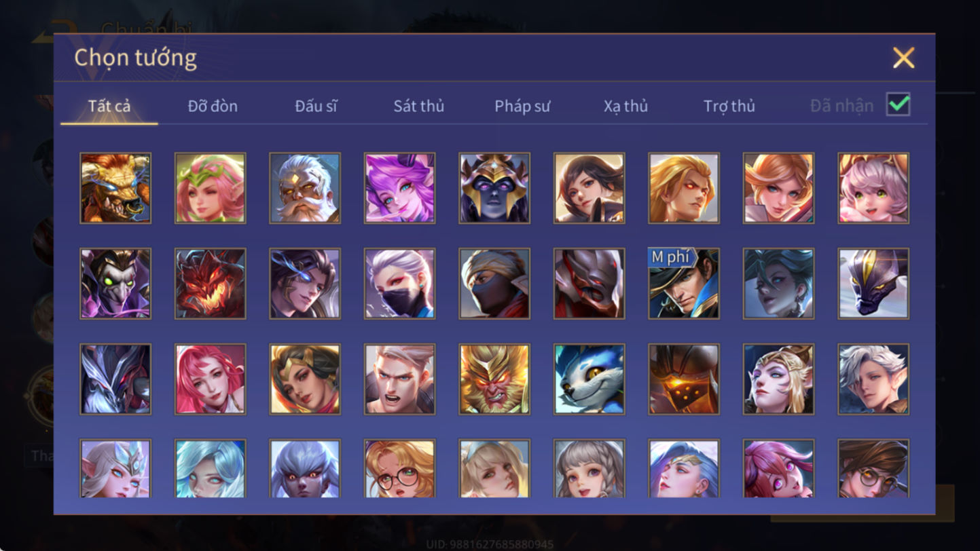Pick the Monkey King hero portrait

(494, 379)
